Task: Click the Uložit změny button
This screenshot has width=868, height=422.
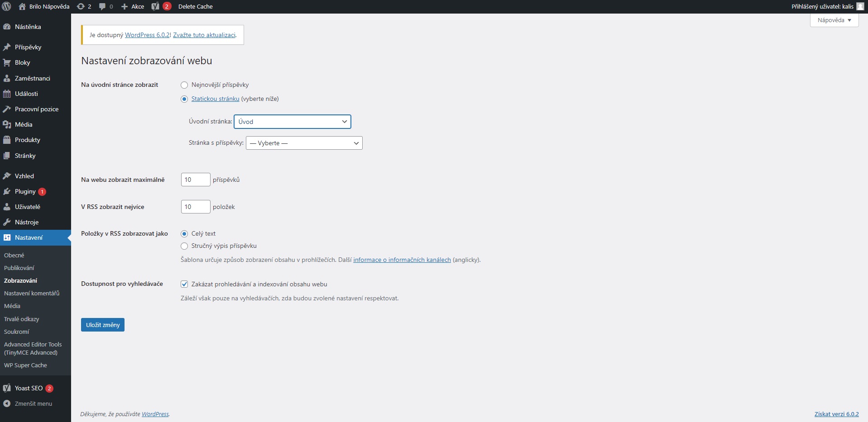Action: click(x=103, y=325)
